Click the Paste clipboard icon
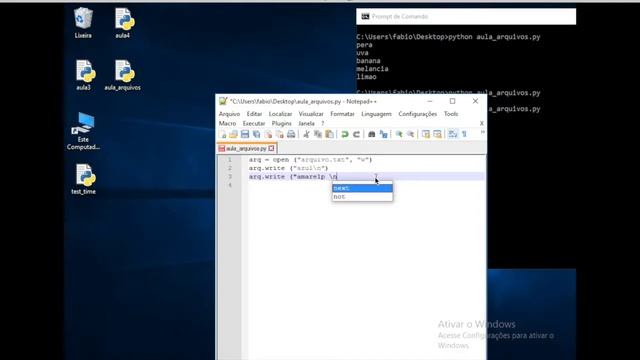The image size is (640, 360). pos(329,134)
